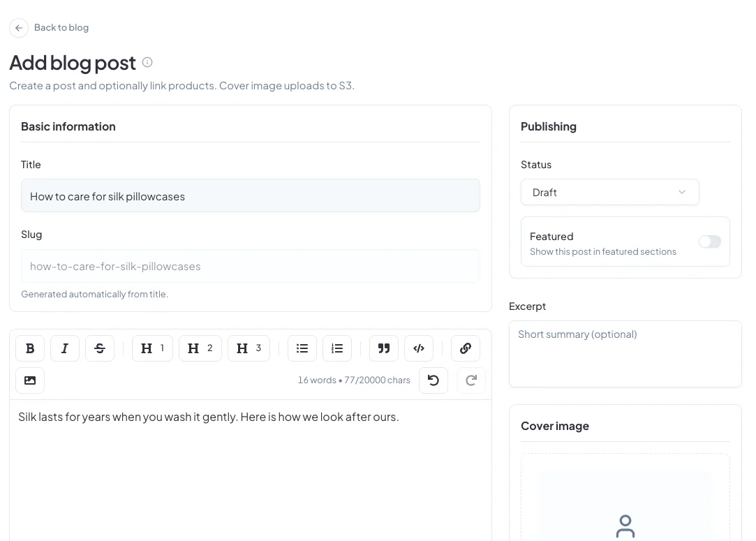The image size is (756, 541).
Task: Apply Heading 3 style
Action: pos(249,348)
